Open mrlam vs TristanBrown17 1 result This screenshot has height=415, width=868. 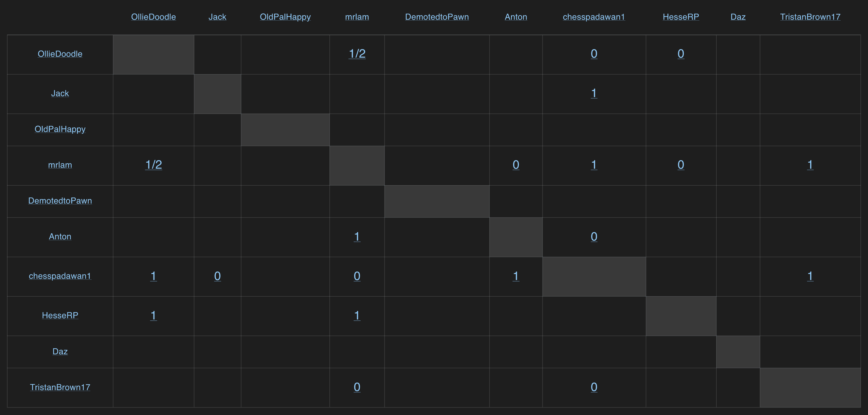(x=810, y=164)
